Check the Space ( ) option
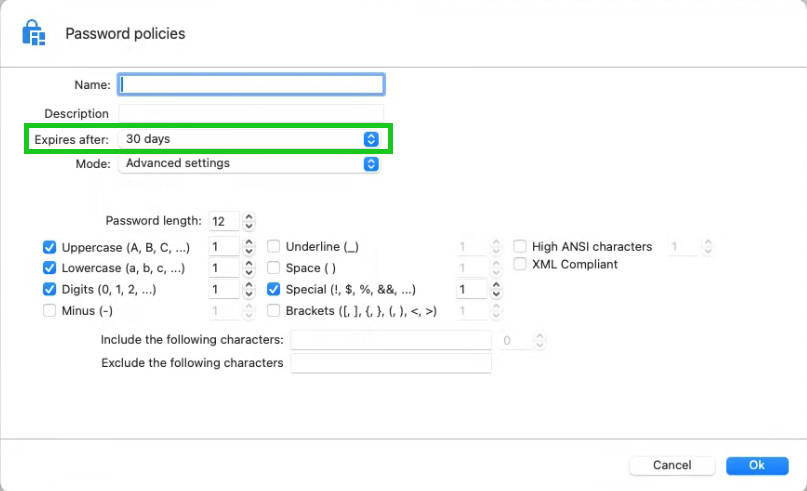This screenshot has height=491, width=807. pyautogui.click(x=274, y=268)
